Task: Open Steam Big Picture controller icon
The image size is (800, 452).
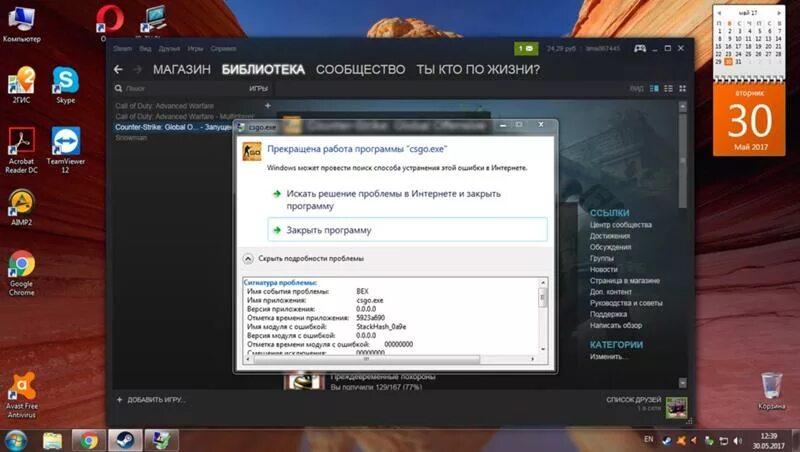Action: (x=640, y=48)
